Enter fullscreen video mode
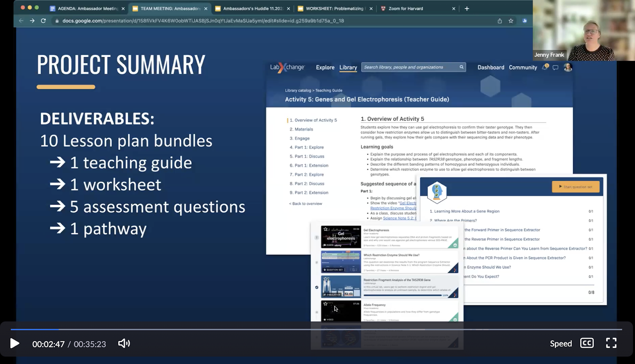The width and height of the screenshot is (635, 364). tap(611, 343)
